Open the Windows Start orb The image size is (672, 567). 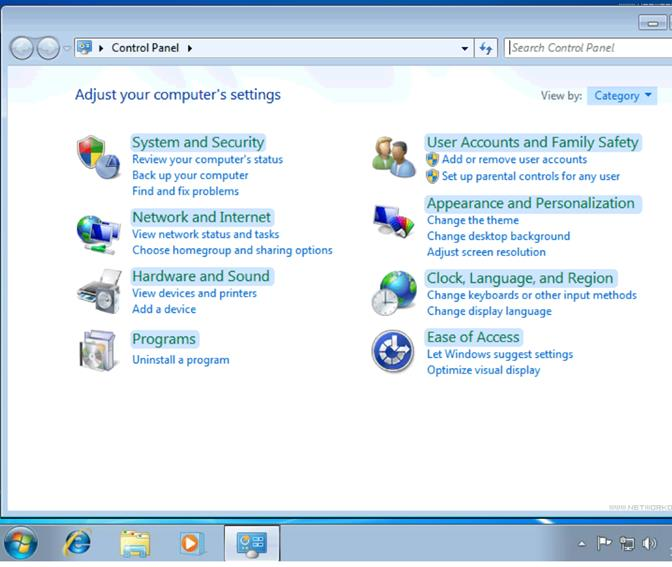pyautogui.click(x=21, y=543)
